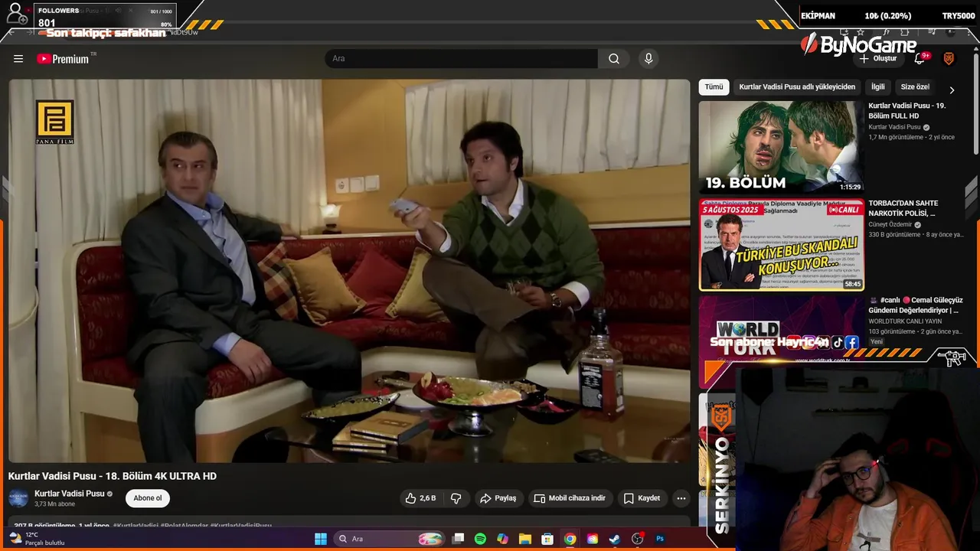The image size is (980, 551).
Task: Open Türkiye Bu Skandalı Konuşuyor thumbnail
Action: 781,245
